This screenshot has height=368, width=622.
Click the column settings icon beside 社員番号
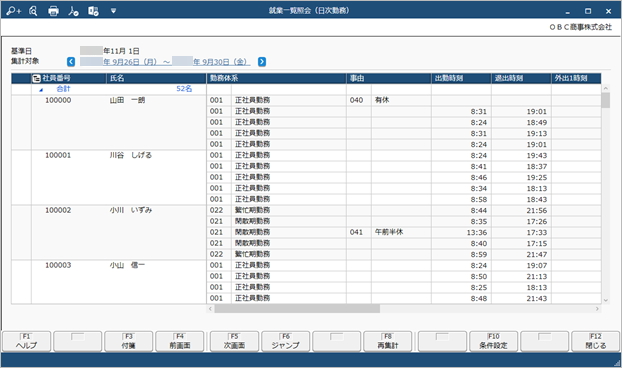[36, 78]
